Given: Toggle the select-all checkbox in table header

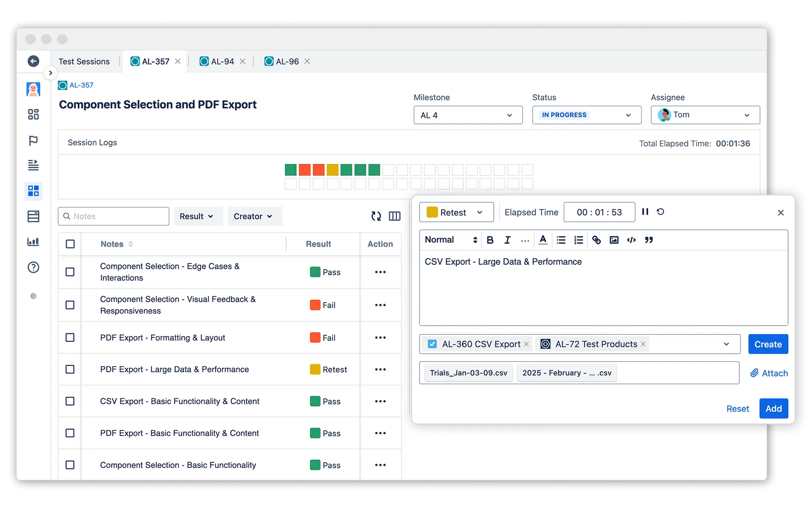Looking at the screenshot, I should pos(70,244).
